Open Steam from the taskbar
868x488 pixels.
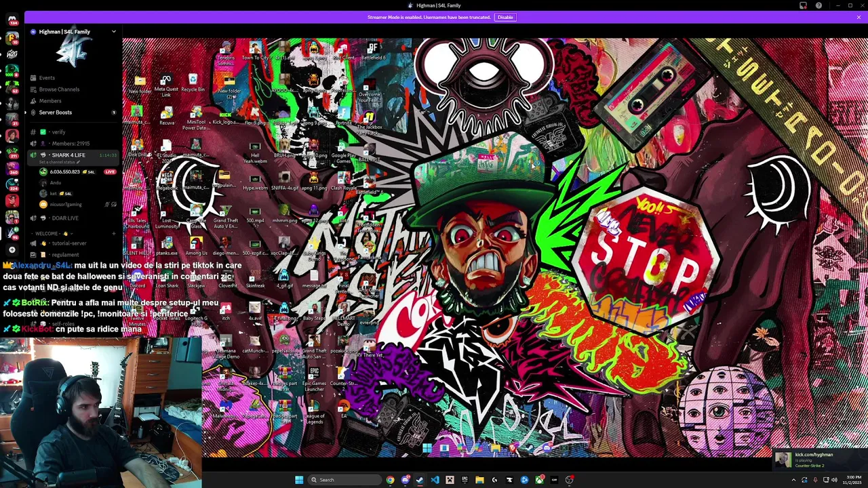(x=420, y=480)
